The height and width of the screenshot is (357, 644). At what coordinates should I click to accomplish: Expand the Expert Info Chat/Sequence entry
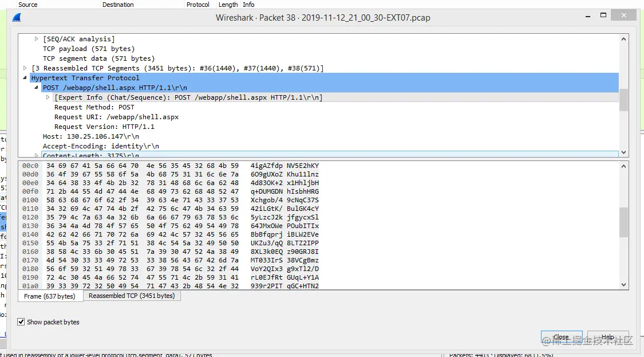click(48, 97)
